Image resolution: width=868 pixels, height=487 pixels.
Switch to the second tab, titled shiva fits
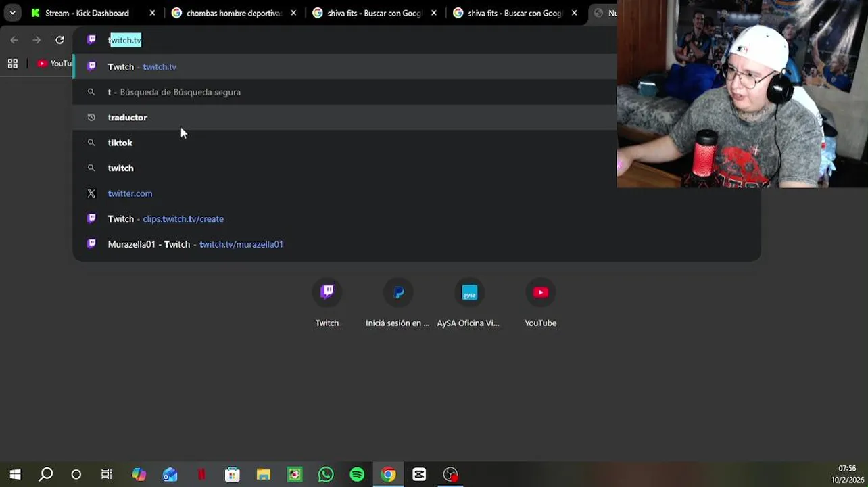[x=374, y=13]
